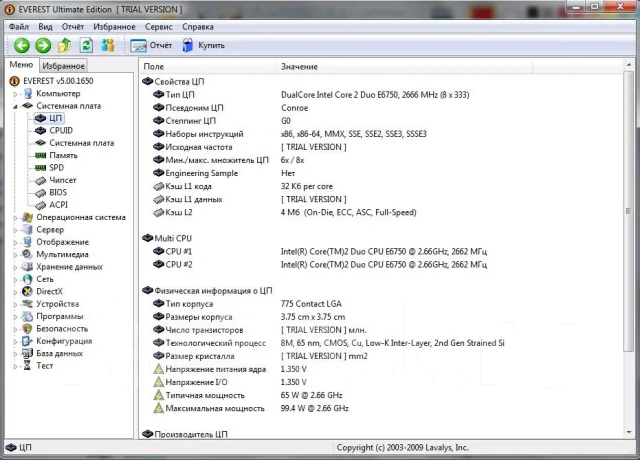640x460 pixels.
Task: Open the Файл menu
Action: (x=19, y=27)
